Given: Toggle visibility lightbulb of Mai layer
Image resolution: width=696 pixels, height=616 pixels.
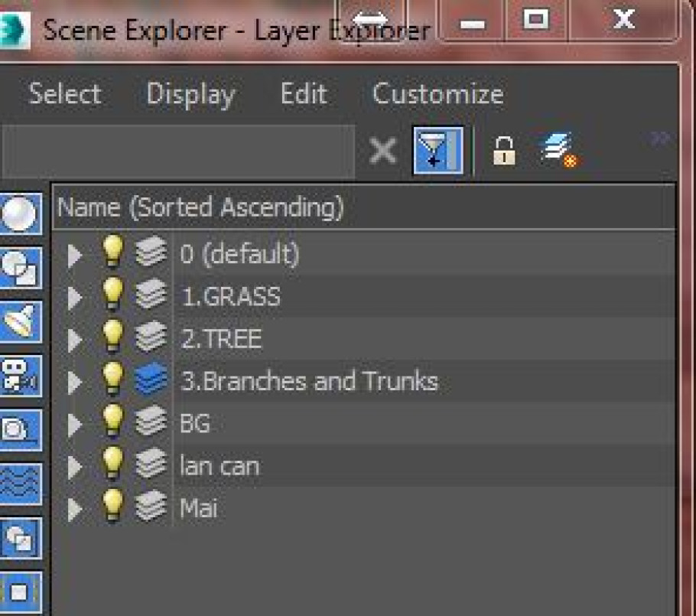Looking at the screenshot, I should [112, 507].
